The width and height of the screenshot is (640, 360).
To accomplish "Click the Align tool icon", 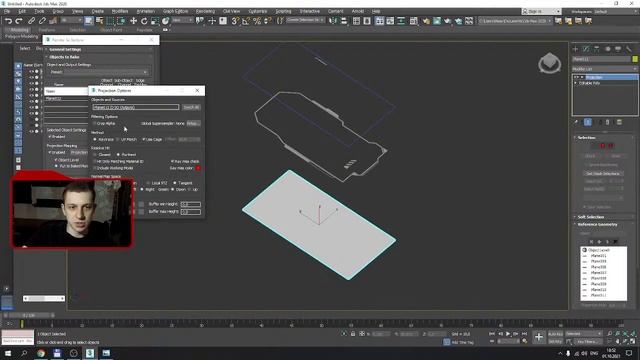I will [344, 21].
